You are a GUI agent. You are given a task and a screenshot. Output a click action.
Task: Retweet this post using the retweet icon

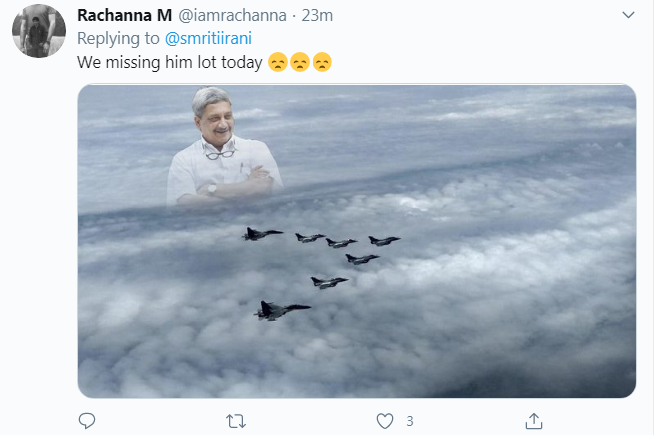(x=236, y=420)
